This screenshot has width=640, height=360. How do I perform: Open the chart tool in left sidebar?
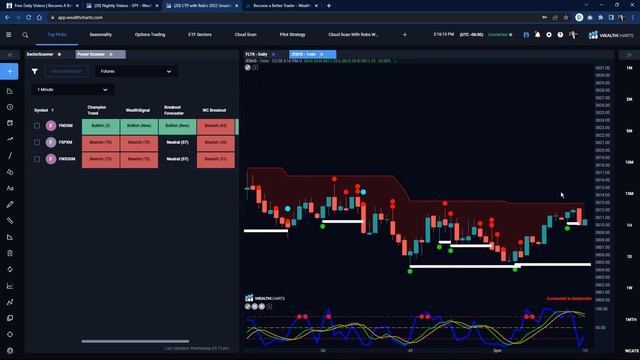click(x=10, y=91)
